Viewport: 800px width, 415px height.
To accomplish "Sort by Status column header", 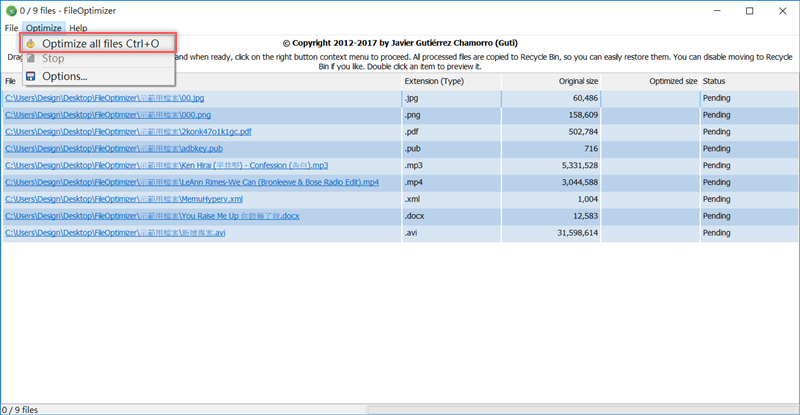I will coord(749,81).
